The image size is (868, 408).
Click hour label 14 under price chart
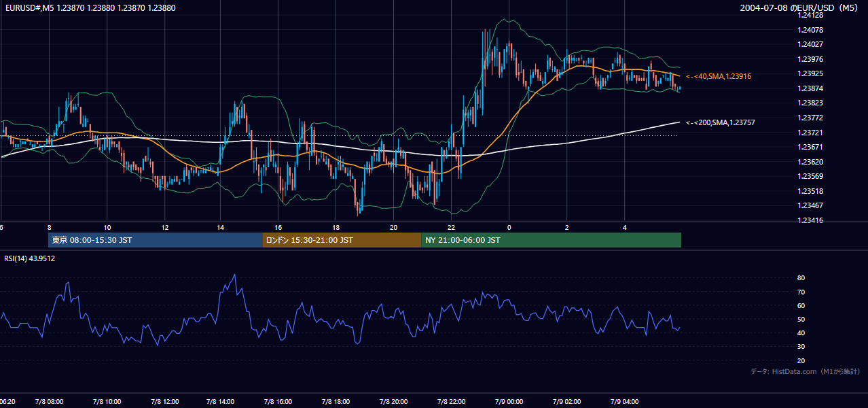[x=221, y=227]
